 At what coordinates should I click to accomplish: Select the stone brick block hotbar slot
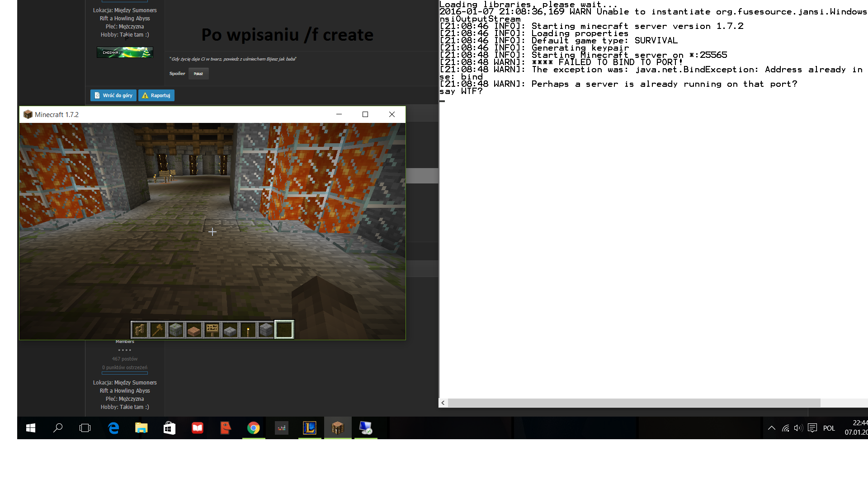click(266, 330)
